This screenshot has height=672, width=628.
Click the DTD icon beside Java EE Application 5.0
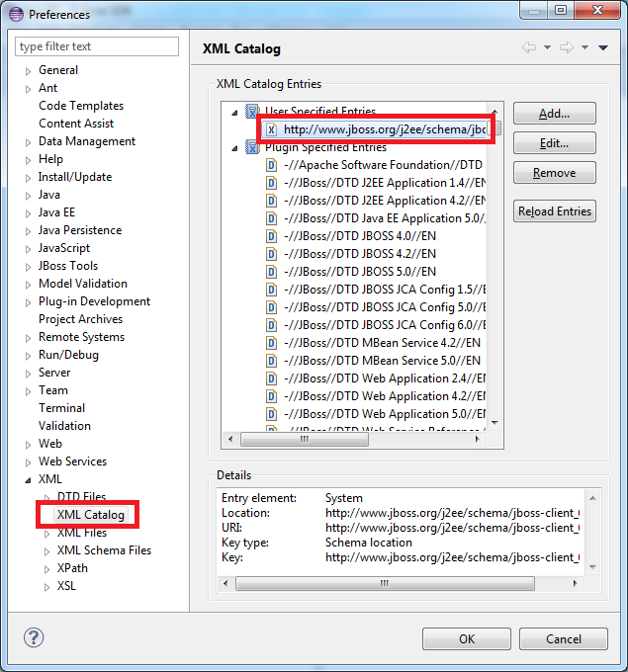(x=271, y=218)
